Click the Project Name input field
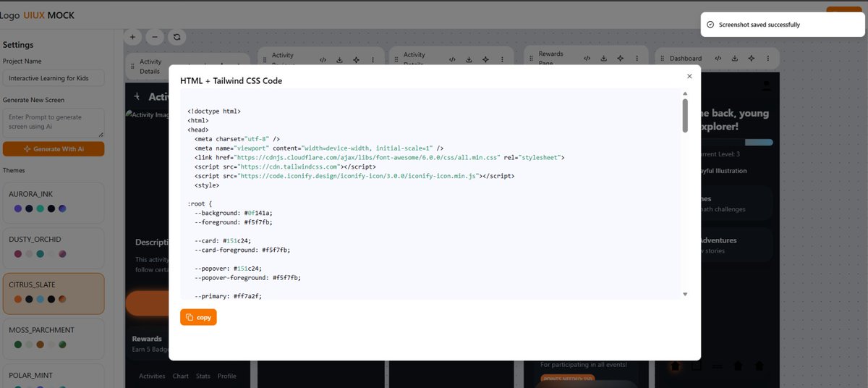Image resolution: width=868 pixels, height=388 pixels. point(54,78)
